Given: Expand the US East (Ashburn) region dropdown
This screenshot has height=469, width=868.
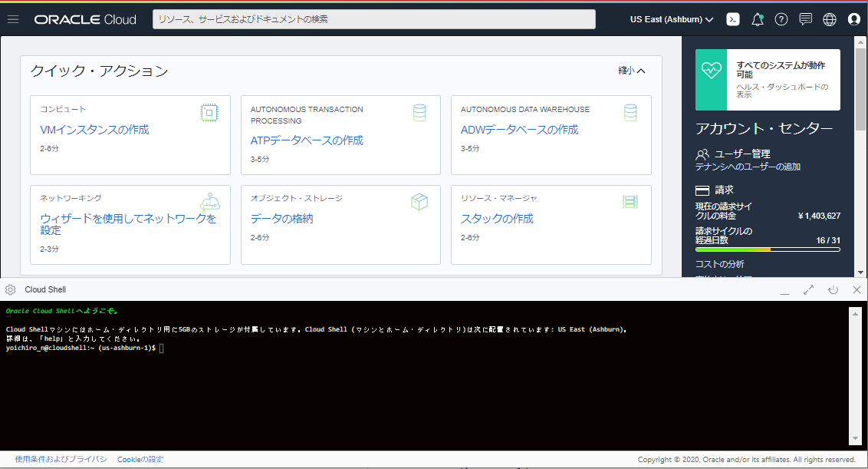Looking at the screenshot, I should click(672, 19).
